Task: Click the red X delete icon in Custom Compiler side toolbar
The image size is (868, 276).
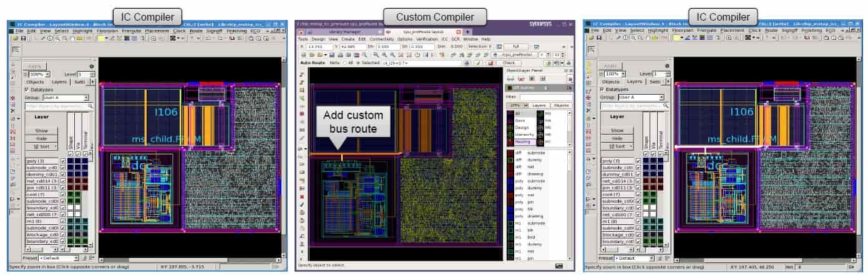Action: click(x=301, y=197)
